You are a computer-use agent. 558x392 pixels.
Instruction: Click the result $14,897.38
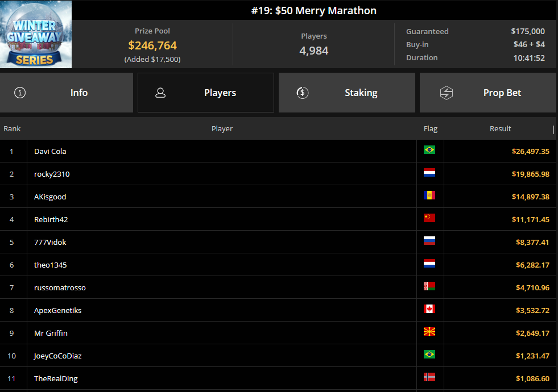point(530,197)
